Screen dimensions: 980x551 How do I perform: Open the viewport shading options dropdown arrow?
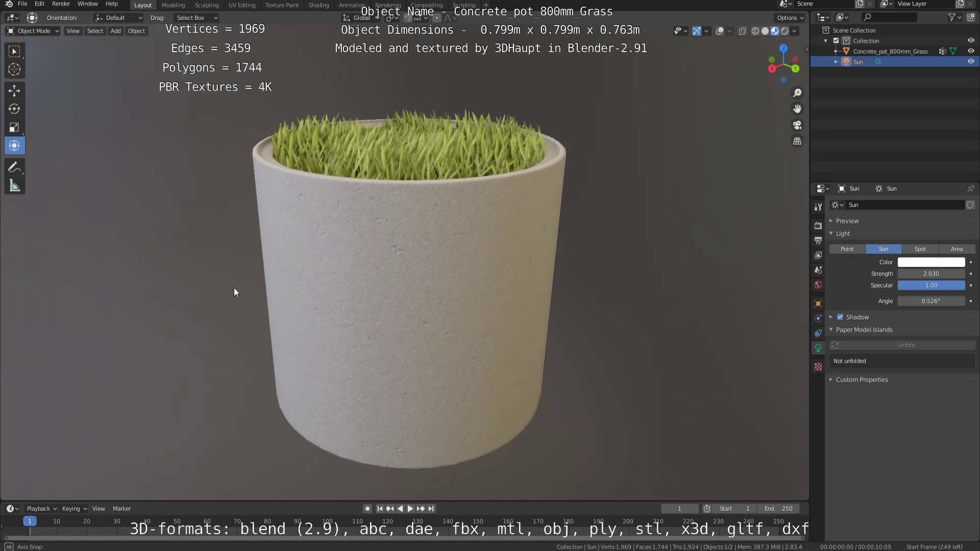coord(794,31)
